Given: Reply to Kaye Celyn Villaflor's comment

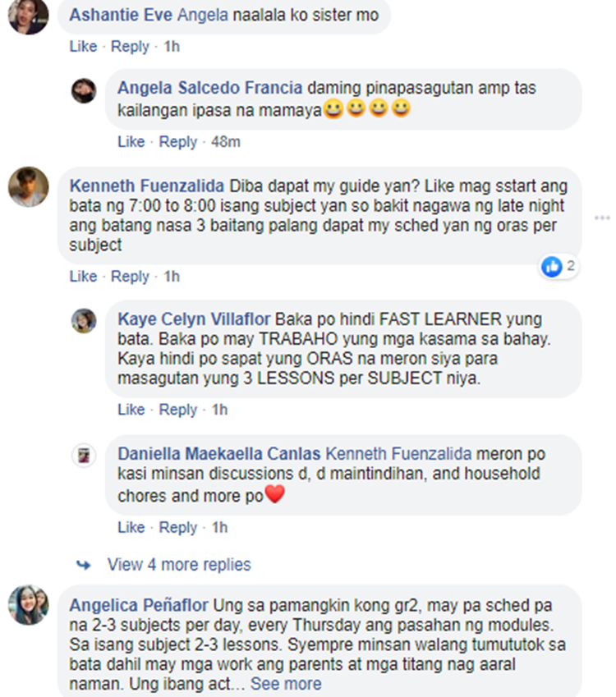Looking at the screenshot, I should [178, 410].
